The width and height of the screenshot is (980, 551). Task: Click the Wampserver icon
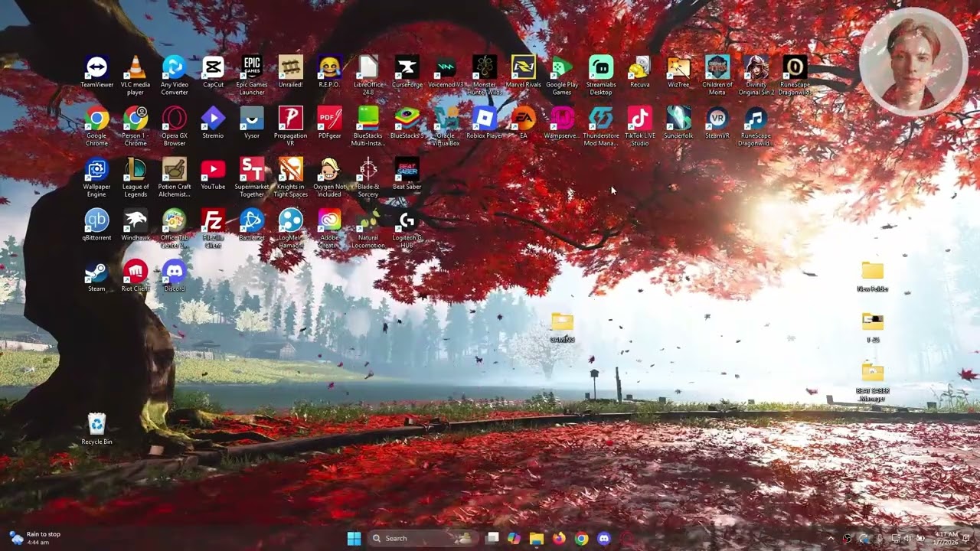(562, 119)
